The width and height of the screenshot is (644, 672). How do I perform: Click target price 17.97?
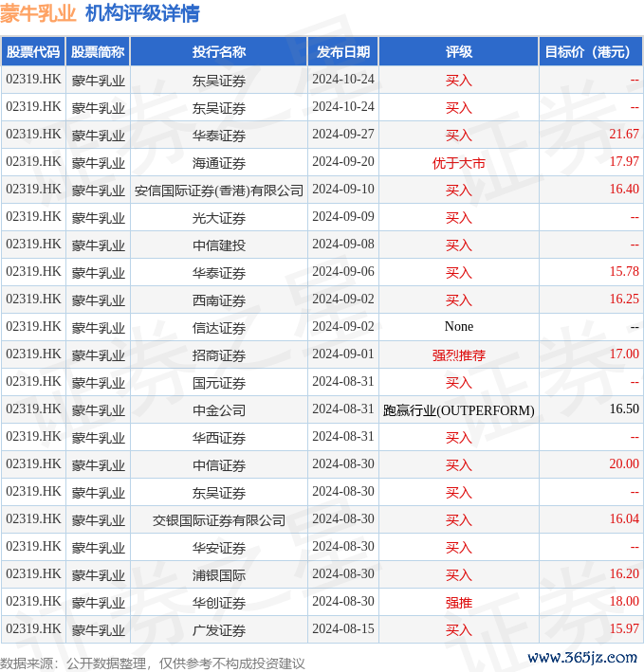tap(624, 161)
